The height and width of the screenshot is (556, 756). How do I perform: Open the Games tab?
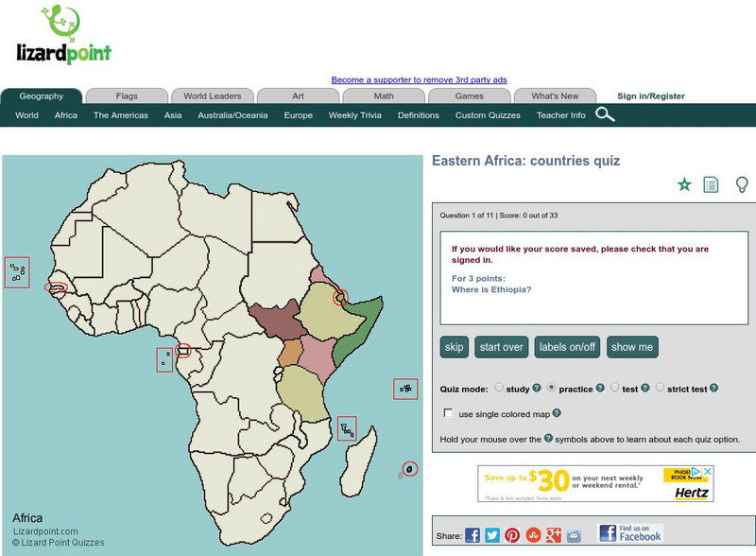pyautogui.click(x=469, y=96)
